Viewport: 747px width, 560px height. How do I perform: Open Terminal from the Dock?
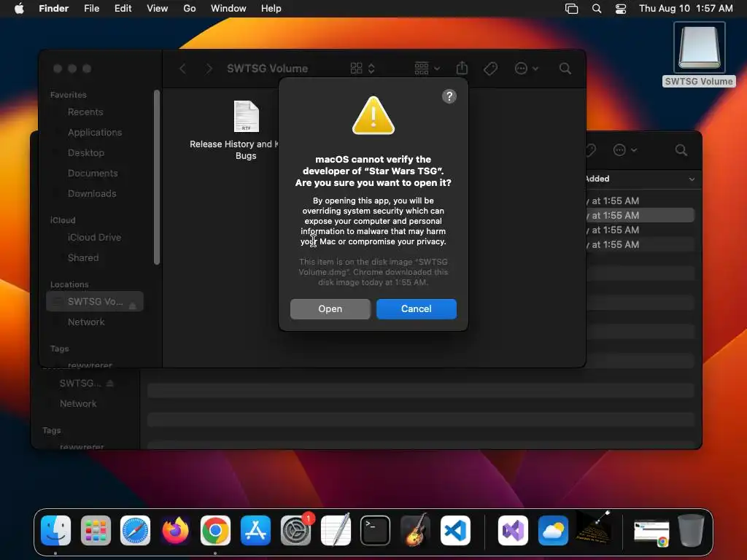376,531
